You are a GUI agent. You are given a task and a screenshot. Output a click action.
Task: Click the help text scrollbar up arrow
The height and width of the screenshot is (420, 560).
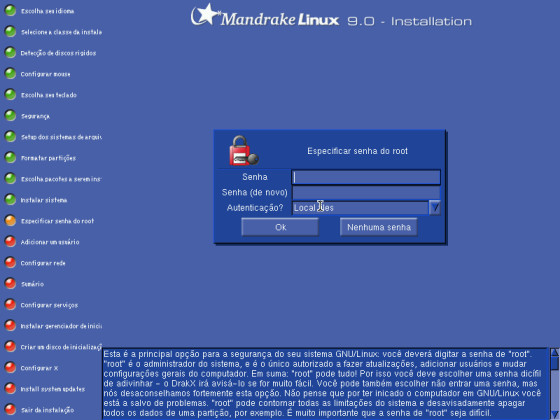pyautogui.click(x=555, y=352)
